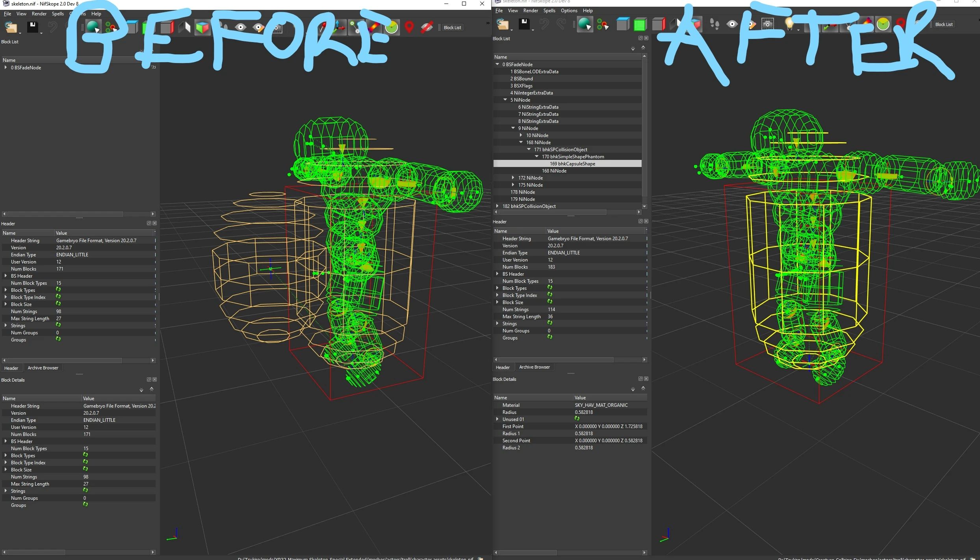Open the Spells menu in left window
Viewport: 980px width, 560px height.
point(58,14)
